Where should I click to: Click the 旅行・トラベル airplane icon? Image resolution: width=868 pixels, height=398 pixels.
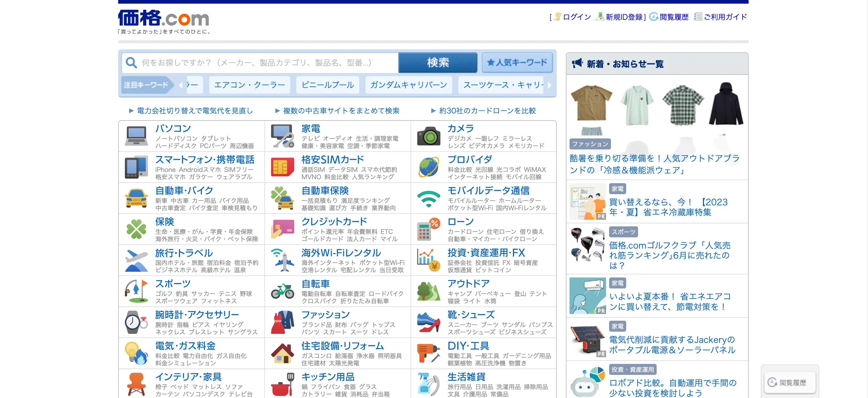pos(136,260)
